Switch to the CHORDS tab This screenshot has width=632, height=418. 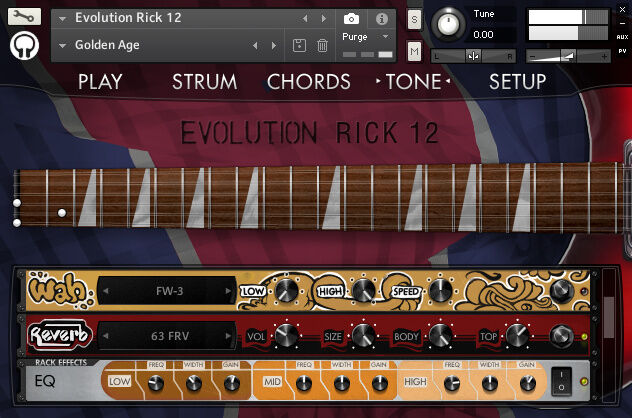pyautogui.click(x=309, y=82)
